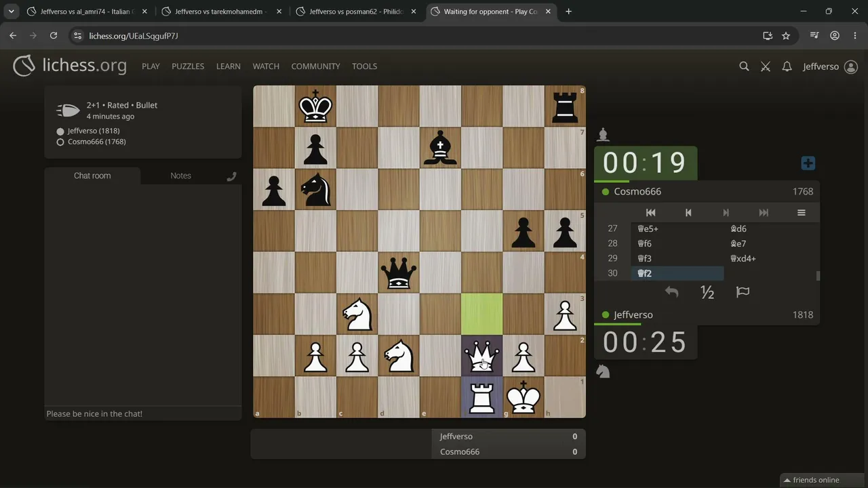This screenshot has height=488, width=868.
Task: Switch to the Chat room tab
Action: [92, 176]
